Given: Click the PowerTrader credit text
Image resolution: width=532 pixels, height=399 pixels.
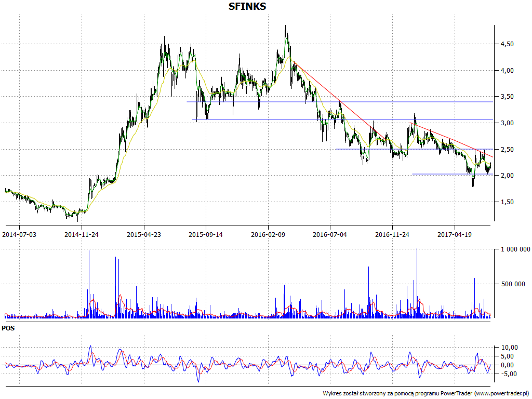Looking at the screenshot, I should click(427, 394).
